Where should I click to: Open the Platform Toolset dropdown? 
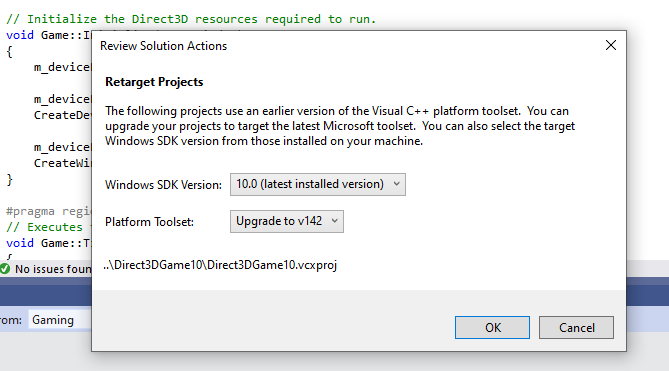(287, 221)
